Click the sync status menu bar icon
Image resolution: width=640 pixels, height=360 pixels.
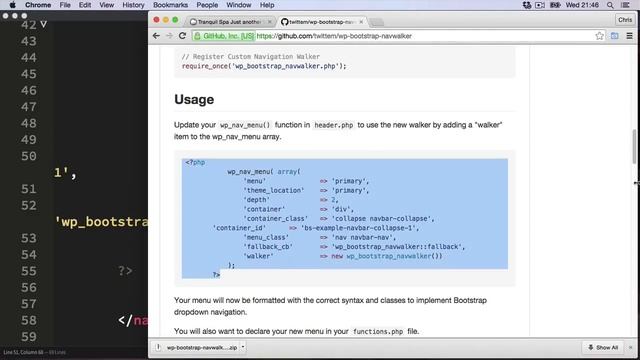[x=527, y=5]
